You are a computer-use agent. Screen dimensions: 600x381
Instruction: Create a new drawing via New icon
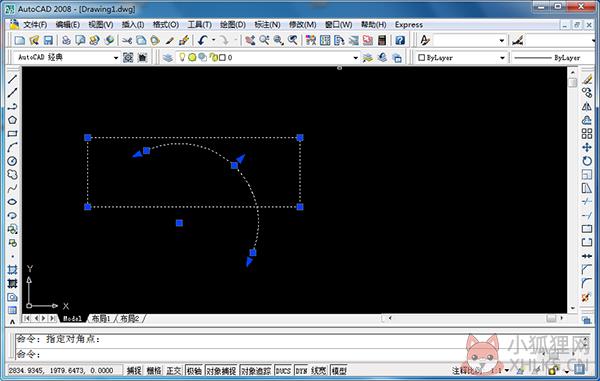[x=19, y=40]
